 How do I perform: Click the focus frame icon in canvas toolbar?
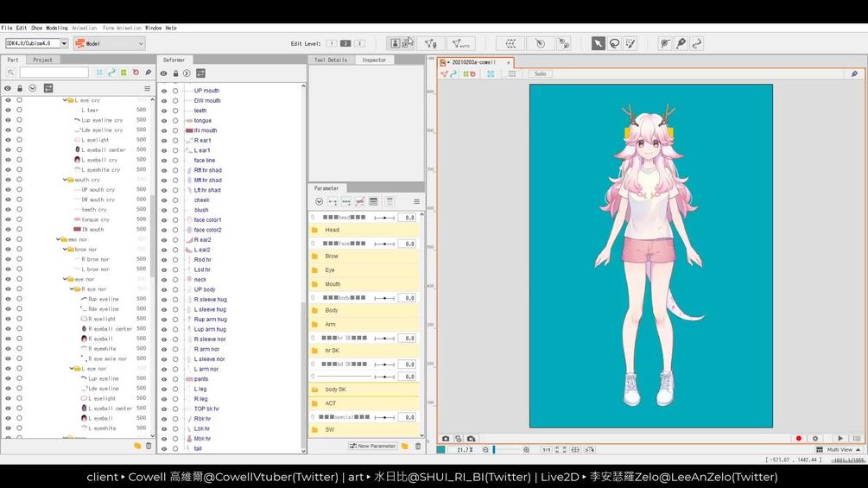point(491,73)
